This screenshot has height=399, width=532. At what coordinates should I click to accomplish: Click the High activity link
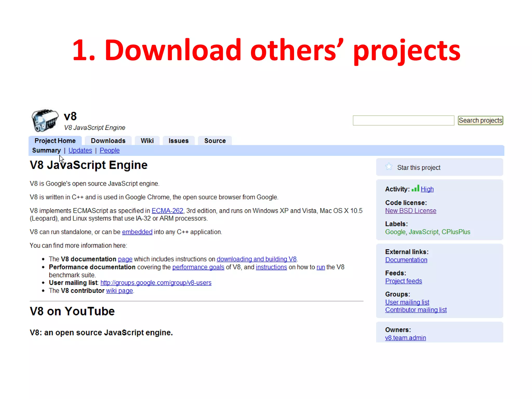point(427,189)
